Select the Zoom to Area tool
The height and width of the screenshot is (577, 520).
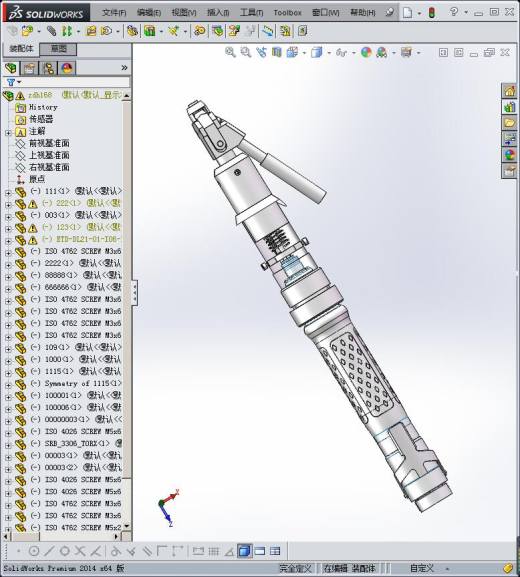click(x=245, y=52)
